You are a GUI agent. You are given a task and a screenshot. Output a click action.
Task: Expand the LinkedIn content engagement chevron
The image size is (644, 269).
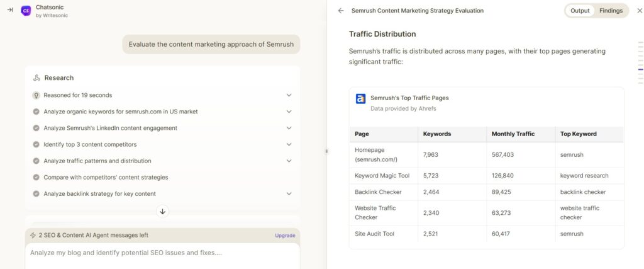tap(289, 128)
